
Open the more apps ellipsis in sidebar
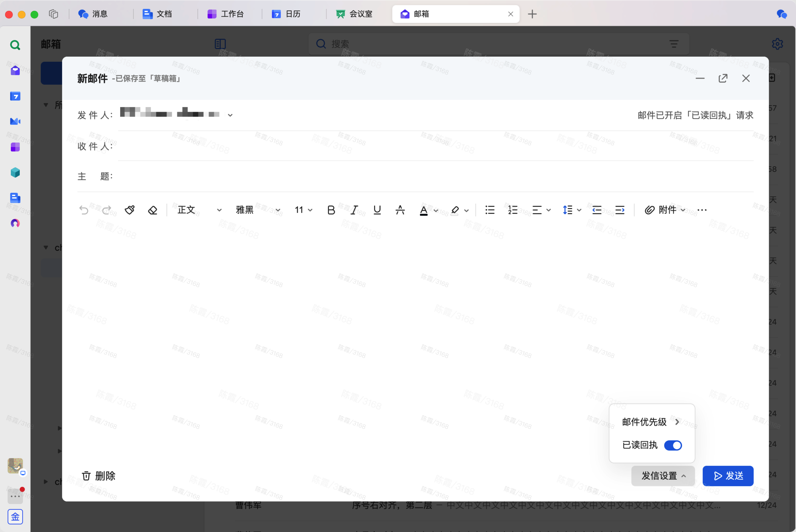15,496
